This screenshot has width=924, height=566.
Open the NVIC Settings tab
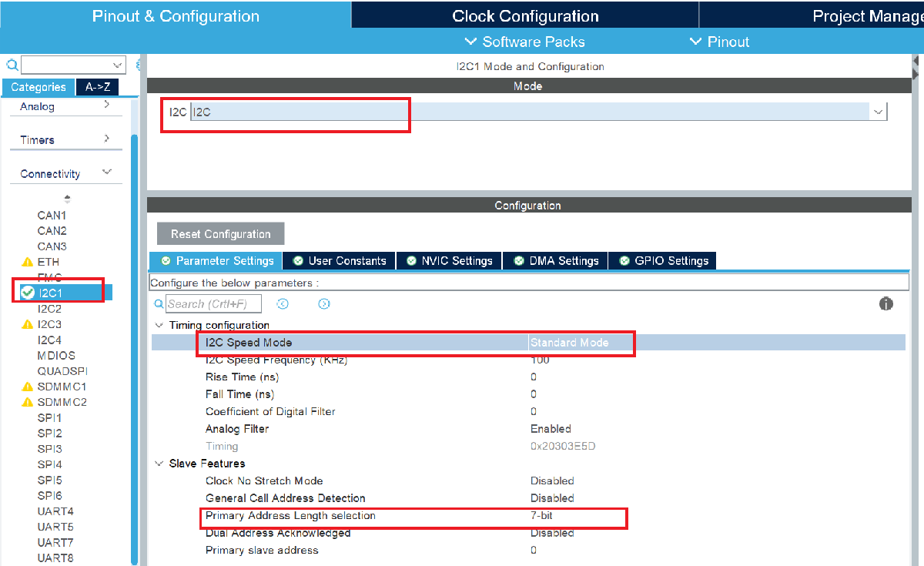(449, 260)
